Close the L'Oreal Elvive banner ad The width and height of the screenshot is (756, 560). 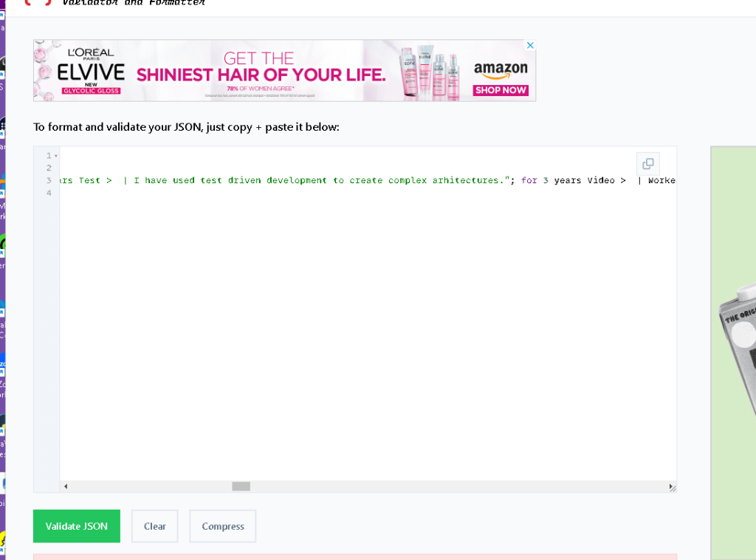click(530, 45)
